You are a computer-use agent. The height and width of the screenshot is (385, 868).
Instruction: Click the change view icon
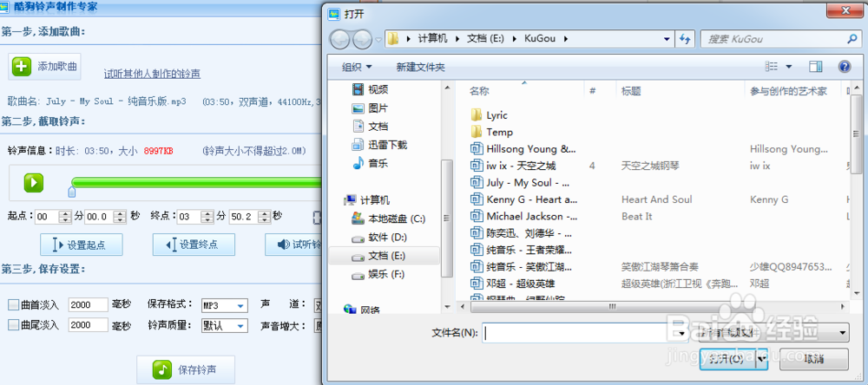(772, 67)
